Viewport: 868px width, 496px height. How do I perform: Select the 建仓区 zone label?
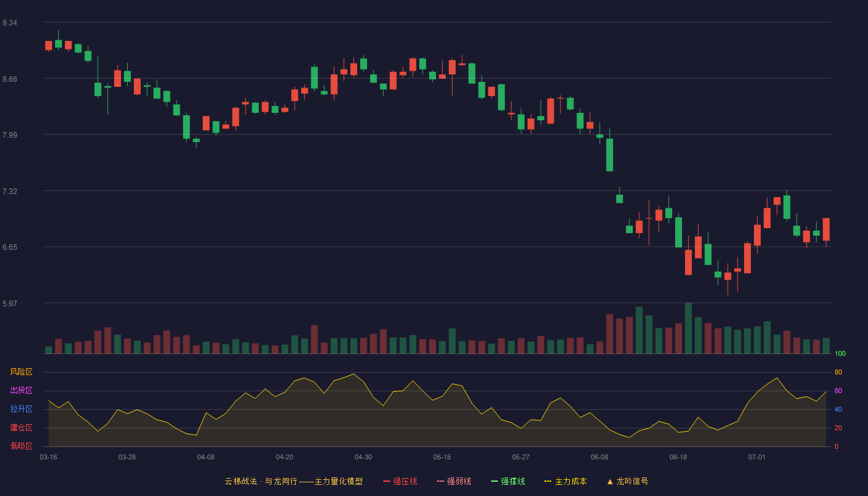[21, 428]
